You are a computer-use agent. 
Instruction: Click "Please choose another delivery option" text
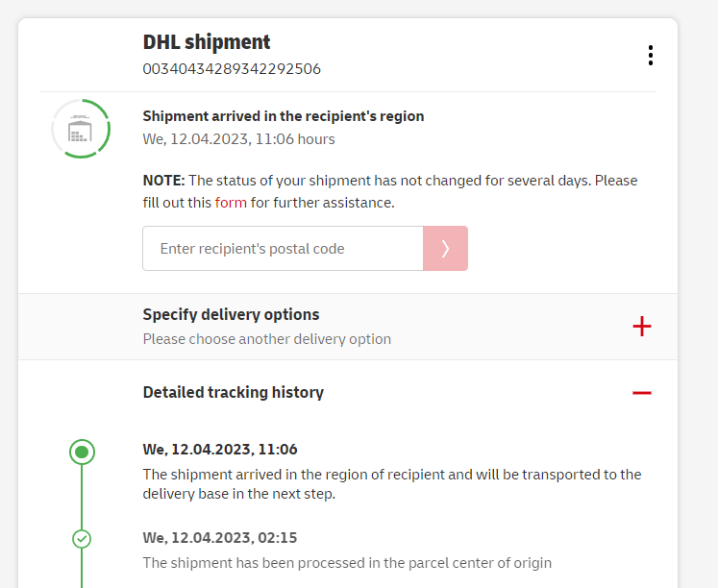pos(266,339)
